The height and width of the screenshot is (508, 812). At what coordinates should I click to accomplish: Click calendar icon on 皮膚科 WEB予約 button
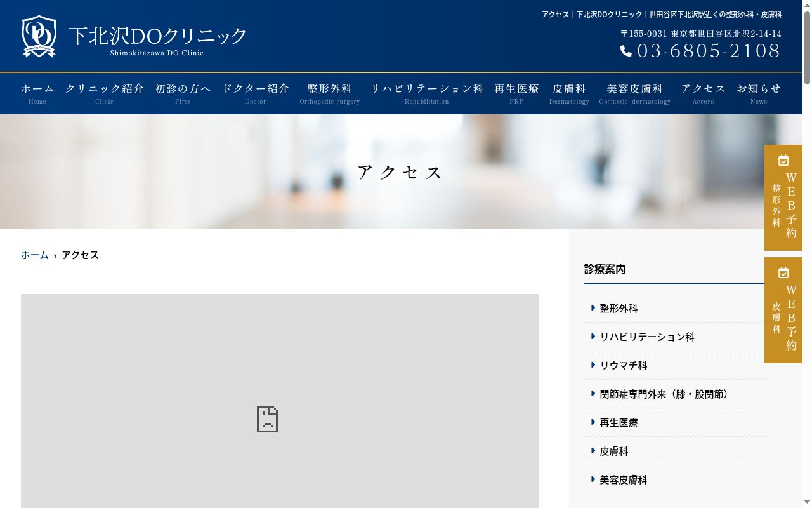pos(783,273)
